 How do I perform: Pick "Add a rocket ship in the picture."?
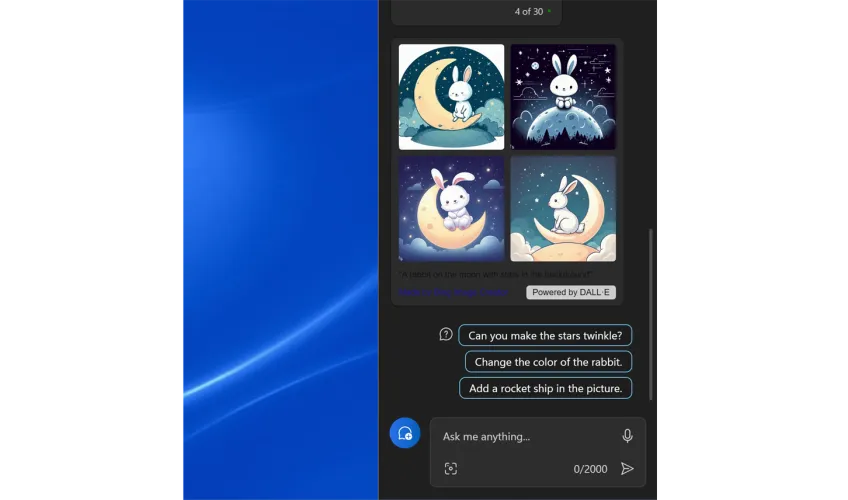point(545,388)
